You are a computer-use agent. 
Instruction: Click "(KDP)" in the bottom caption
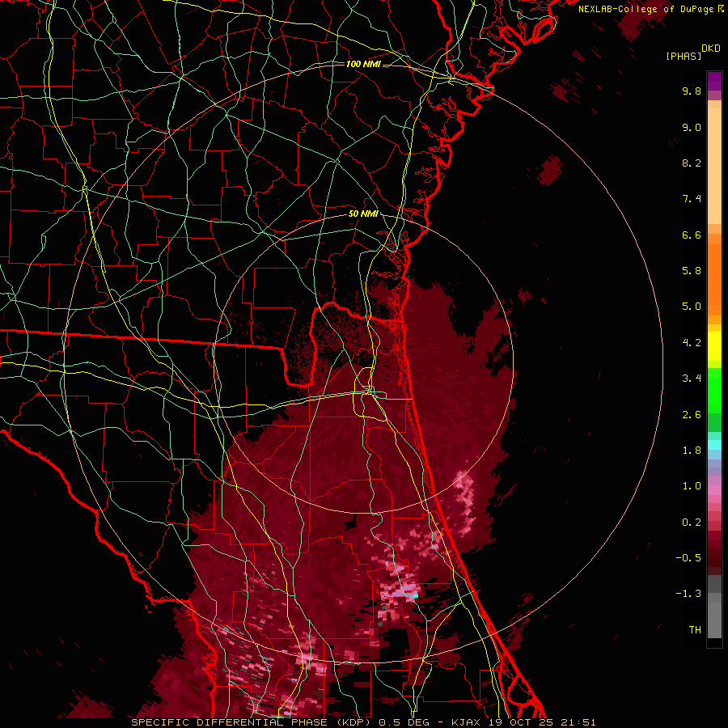pos(353,722)
